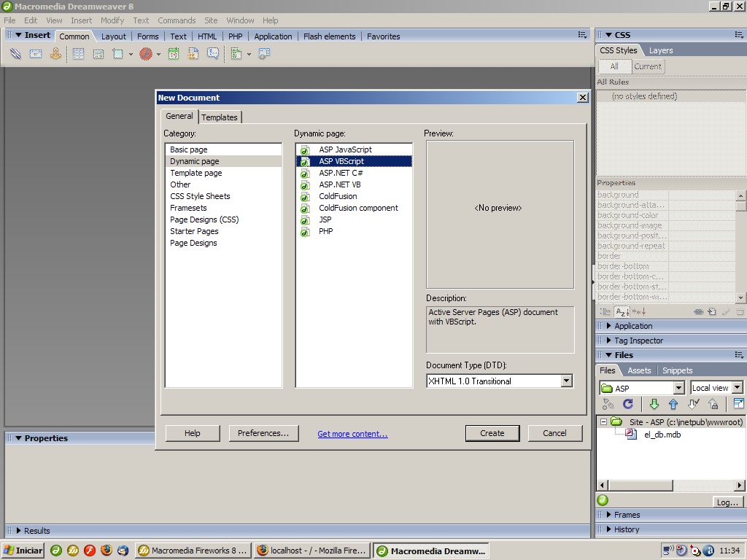Click the Flash quick launch icon
747x560 pixels.
coord(90,551)
